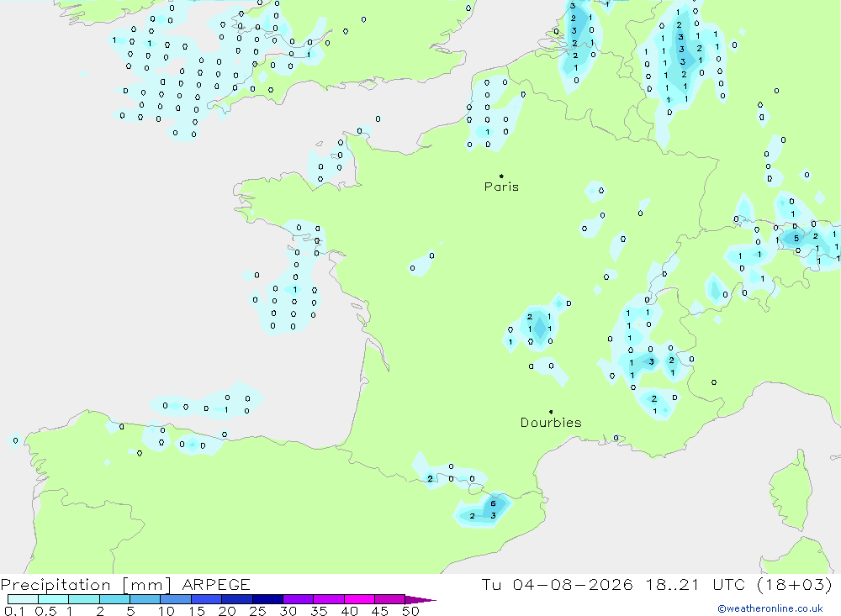Image resolution: width=841 pixels, height=616 pixels.
Task: Click the Precipitation [mm] title text
Action: coord(87,585)
